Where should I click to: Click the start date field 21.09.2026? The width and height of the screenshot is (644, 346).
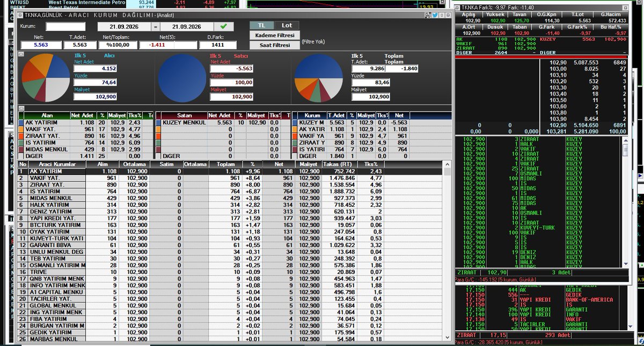124,26
